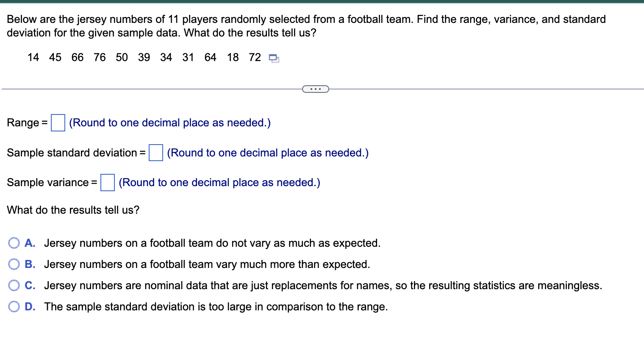The width and height of the screenshot is (644, 357).
Task: Click the copy data icon beside jersey numbers
Action: [273, 58]
